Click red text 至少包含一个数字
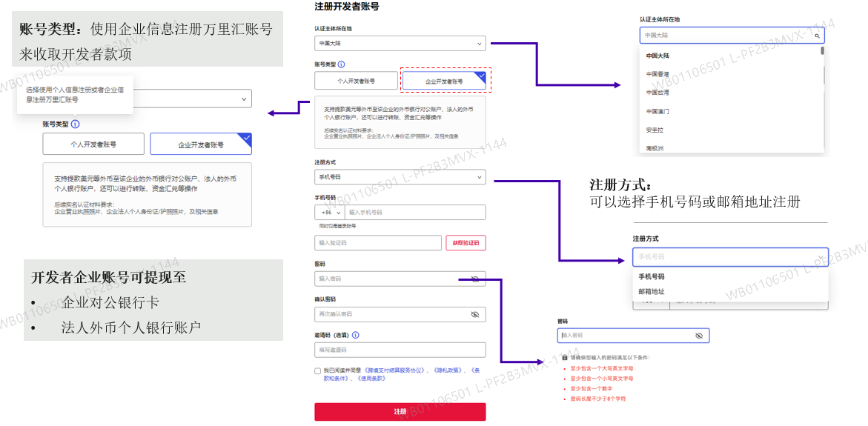 [591, 388]
